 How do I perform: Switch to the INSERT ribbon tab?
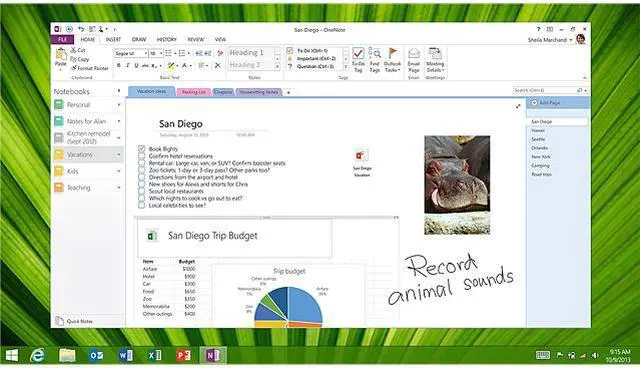point(113,40)
